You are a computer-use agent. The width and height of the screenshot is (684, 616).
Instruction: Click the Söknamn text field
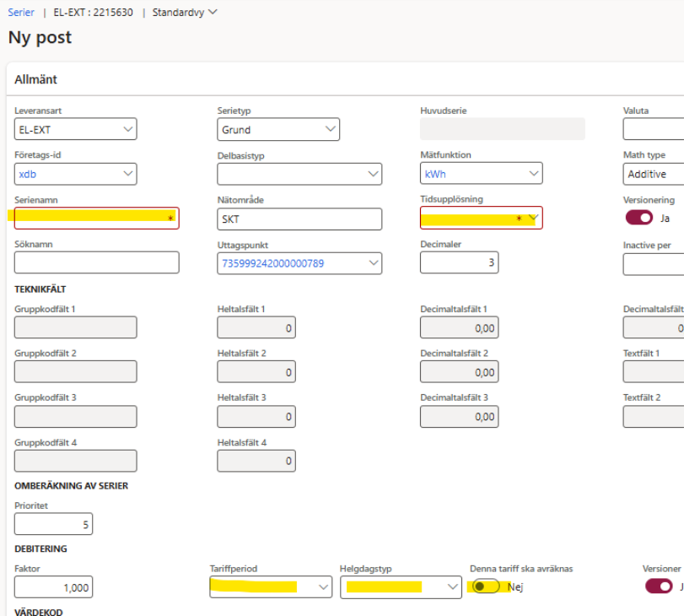coord(96,263)
